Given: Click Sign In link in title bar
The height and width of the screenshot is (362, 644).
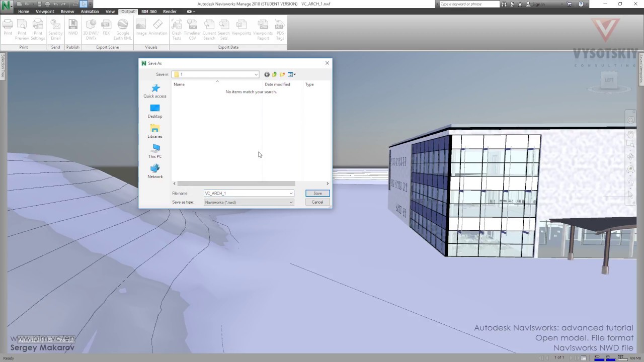Looking at the screenshot, I should (x=538, y=4).
